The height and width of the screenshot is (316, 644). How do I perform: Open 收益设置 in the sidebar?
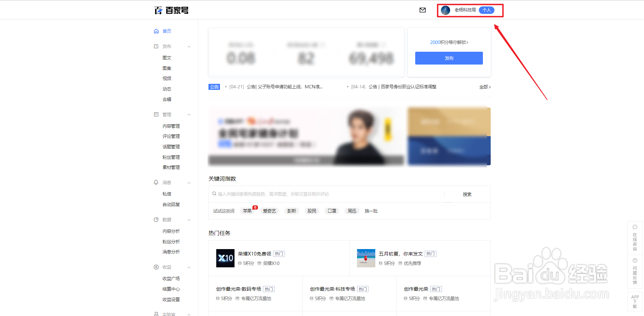(x=171, y=299)
